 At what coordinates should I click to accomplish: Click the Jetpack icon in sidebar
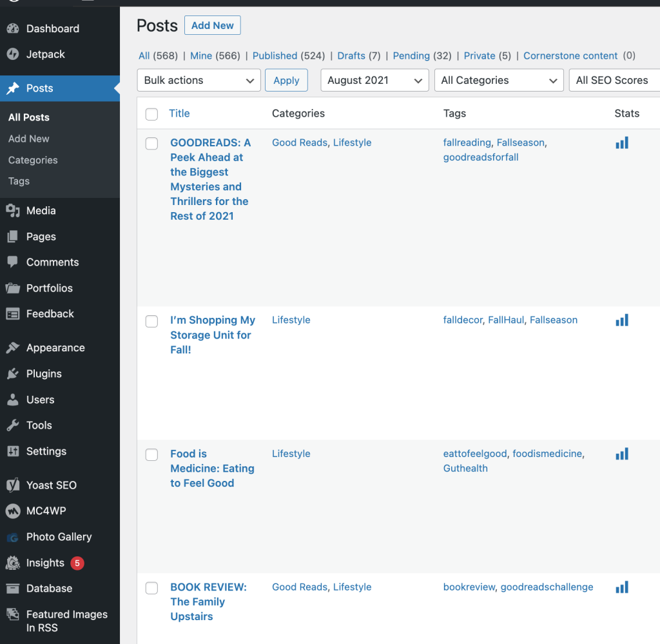[x=13, y=54]
